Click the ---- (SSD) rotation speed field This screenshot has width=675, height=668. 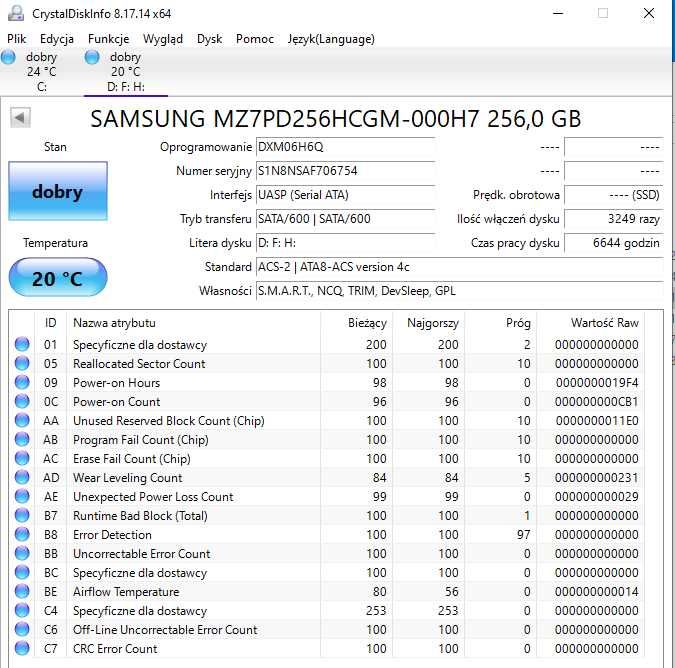pos(613,195)
